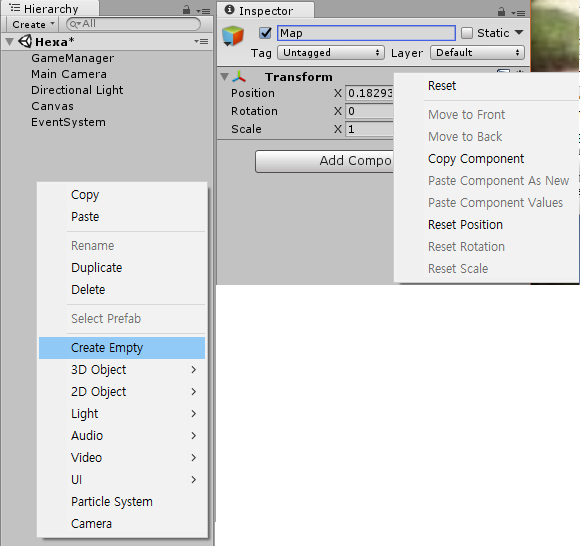This screenshot has height=546, width=580.
Task: Click the Scale label
Action: (246, 129)
